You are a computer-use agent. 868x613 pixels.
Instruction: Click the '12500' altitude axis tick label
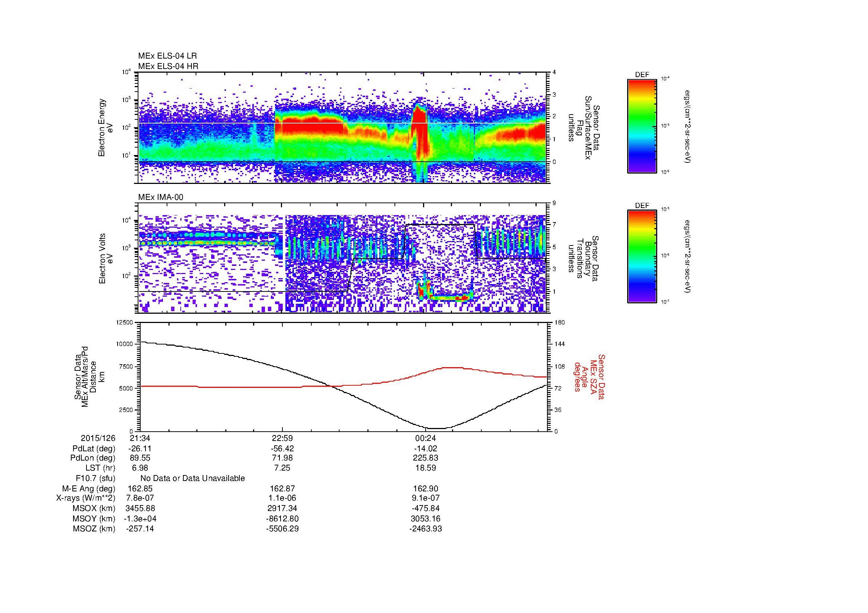[125, 323]
